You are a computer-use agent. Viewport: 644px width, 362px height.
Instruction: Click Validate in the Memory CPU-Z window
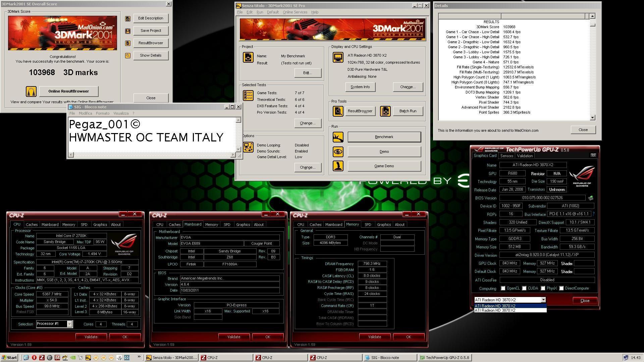tap(375, 337)
